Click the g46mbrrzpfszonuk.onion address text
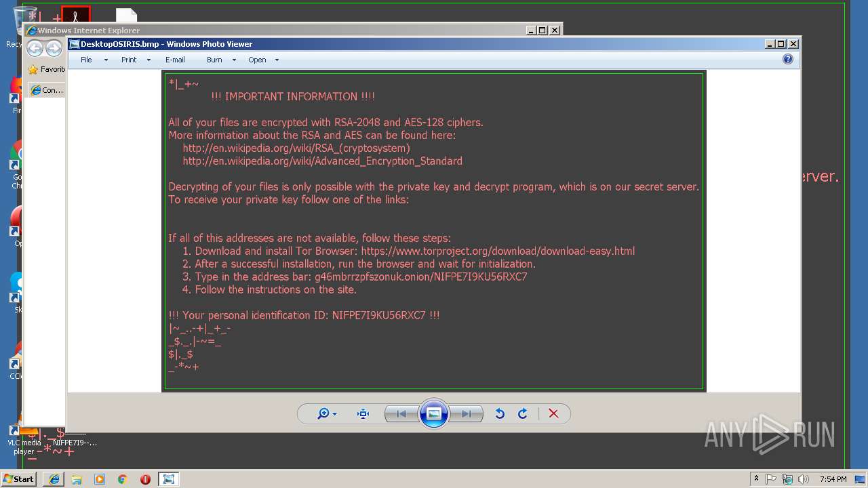Image resolution: width=868 pixels, height=488 pixels. (421, 277)
